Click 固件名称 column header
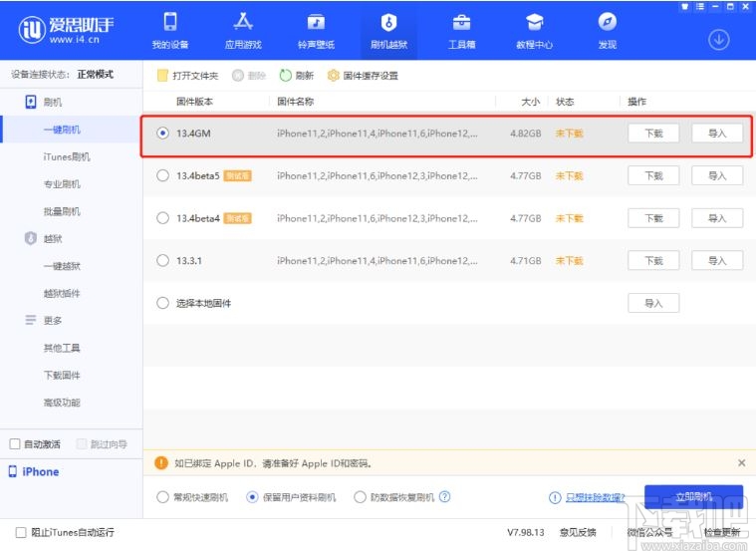Screen dimensions: 756x556 (295, 102)
